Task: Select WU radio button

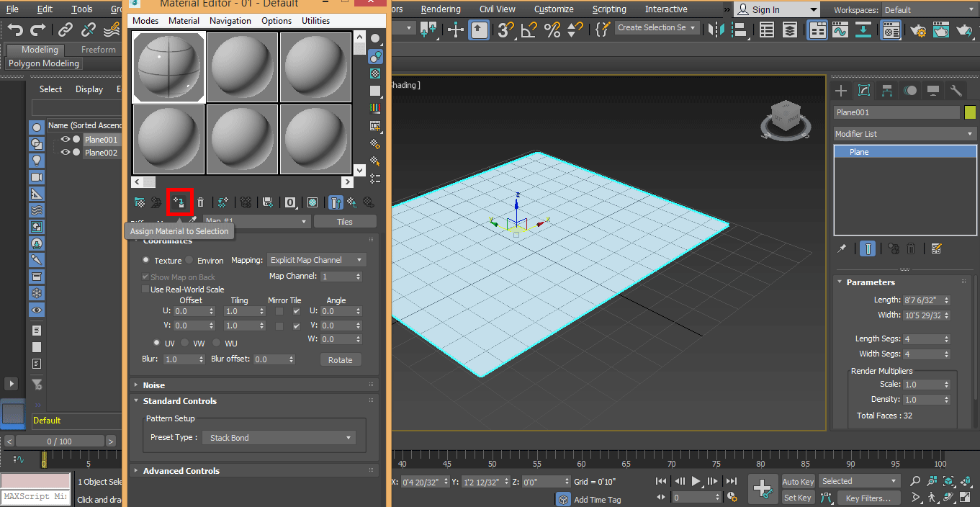Action: click(x=216, y=344)
